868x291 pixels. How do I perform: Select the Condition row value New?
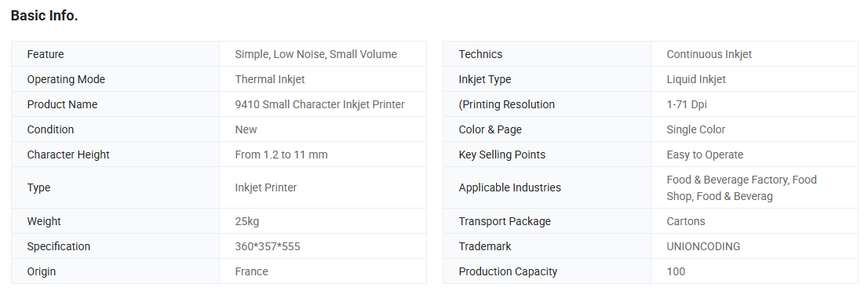point(246,129)
